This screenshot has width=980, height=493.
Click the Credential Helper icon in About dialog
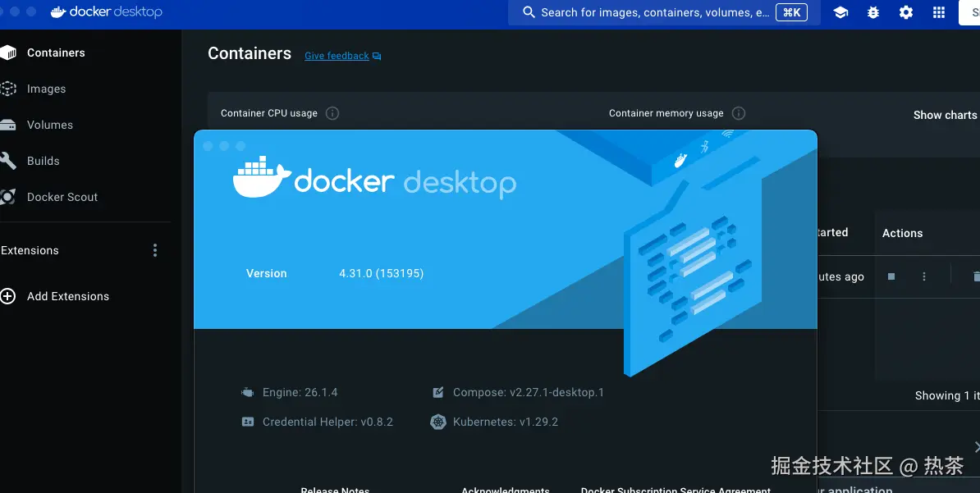pyautogui.click(x=248, y=422)
